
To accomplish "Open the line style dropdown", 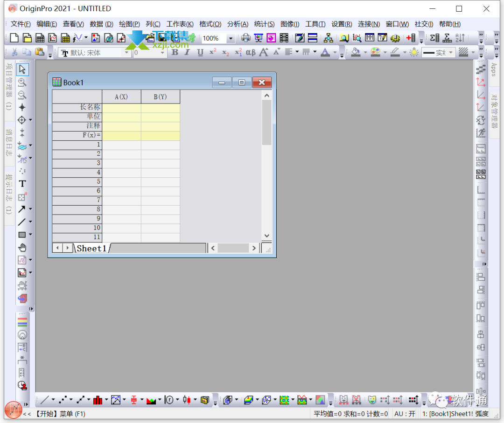I will [451, 52].
